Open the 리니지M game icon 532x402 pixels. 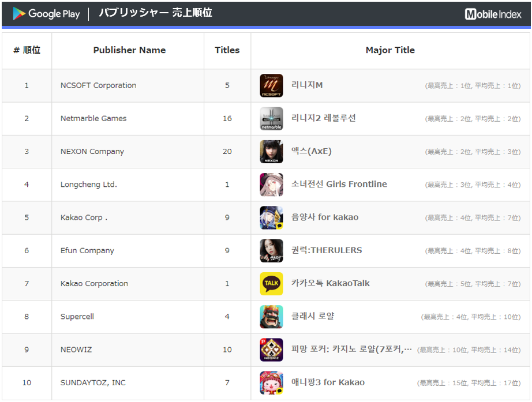271,85
